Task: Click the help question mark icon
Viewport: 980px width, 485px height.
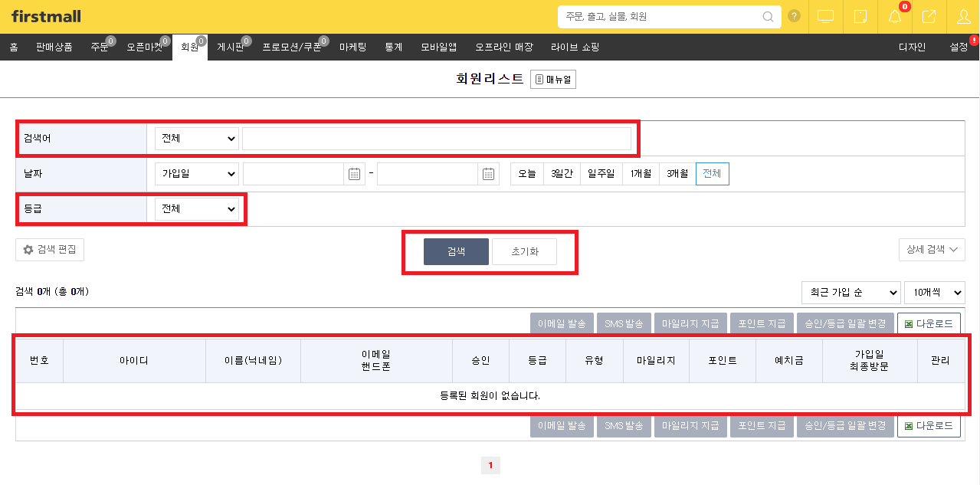Action: click(795, 16)
